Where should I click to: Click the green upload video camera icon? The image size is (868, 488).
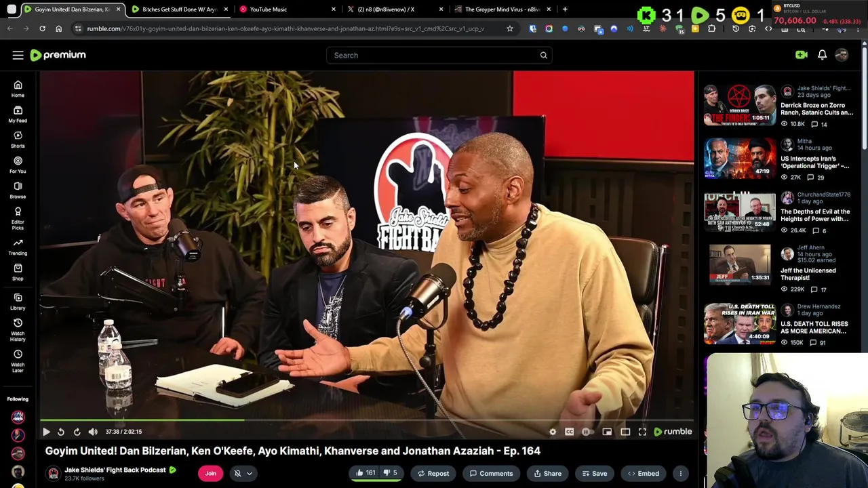coord(802,55)
